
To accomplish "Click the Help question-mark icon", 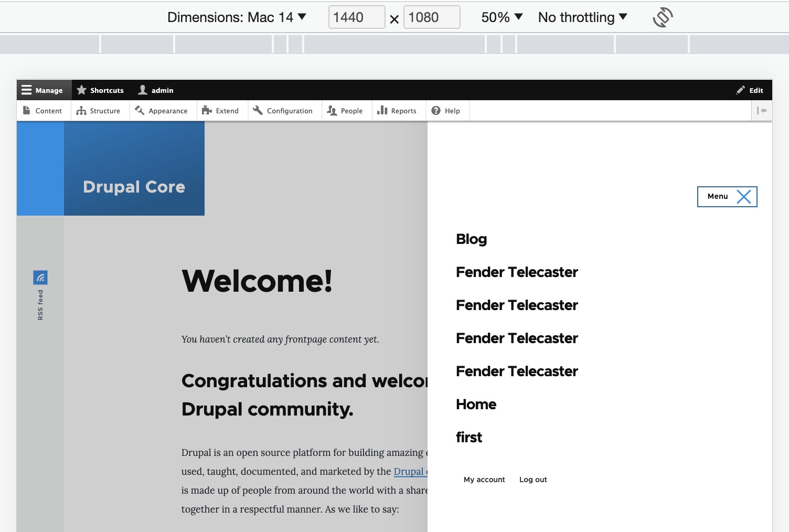I will coord(436,110).
